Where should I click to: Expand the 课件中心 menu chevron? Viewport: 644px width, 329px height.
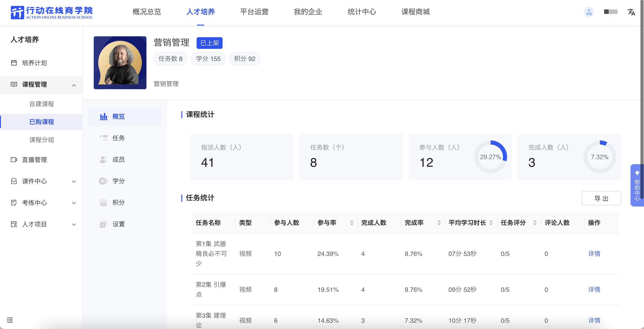74,181
